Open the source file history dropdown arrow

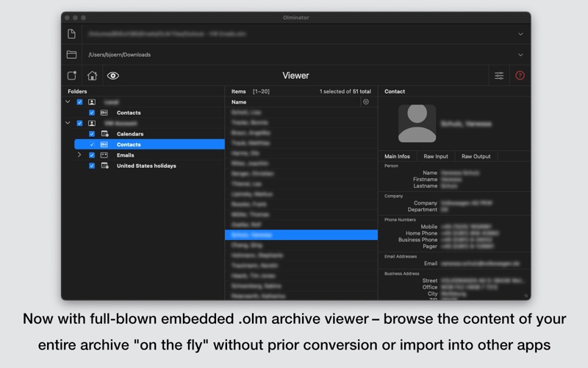(x=520, y=34)
